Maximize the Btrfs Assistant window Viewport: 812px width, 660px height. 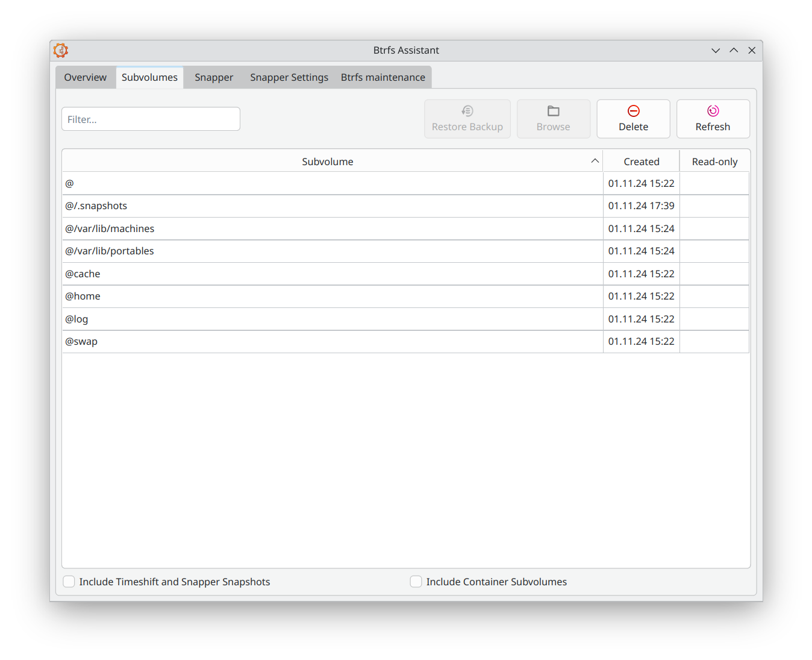pos(734,51)
